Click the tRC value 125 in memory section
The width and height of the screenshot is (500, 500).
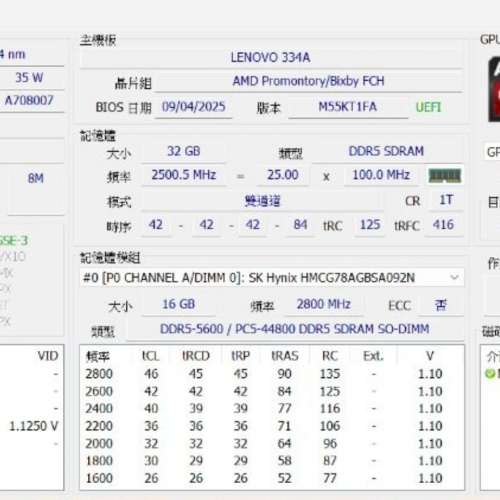(370, 225)
